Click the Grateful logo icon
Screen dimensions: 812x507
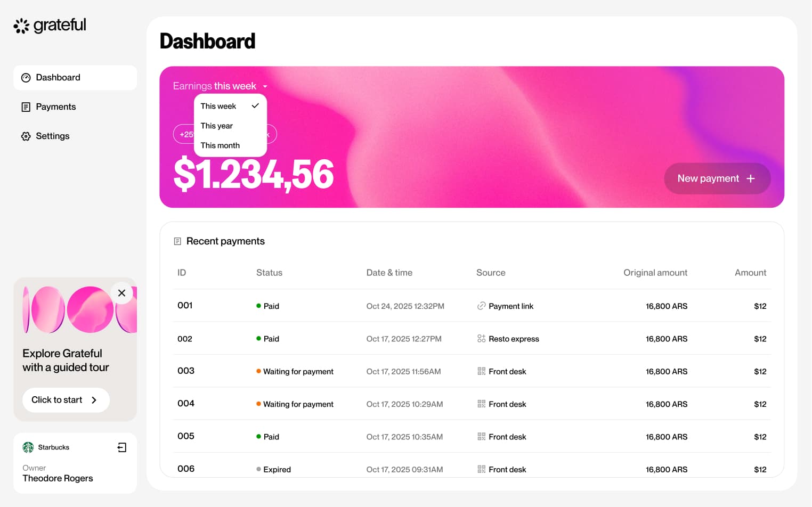click(21, 26)
